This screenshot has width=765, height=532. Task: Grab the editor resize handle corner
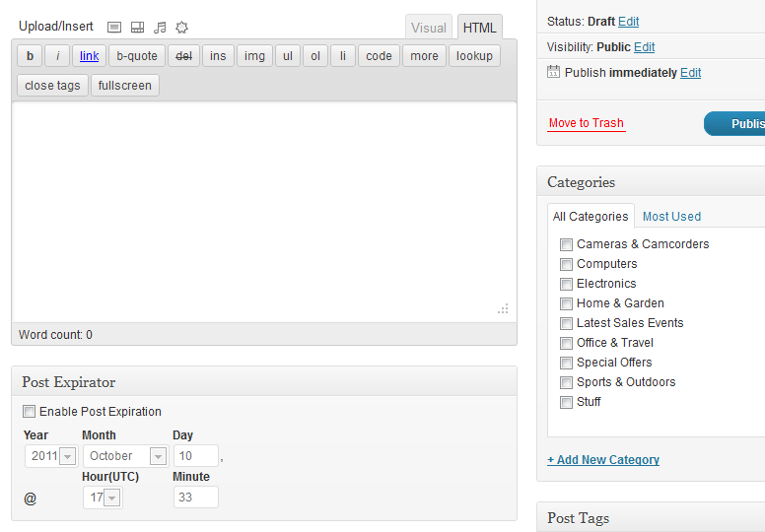503,308
